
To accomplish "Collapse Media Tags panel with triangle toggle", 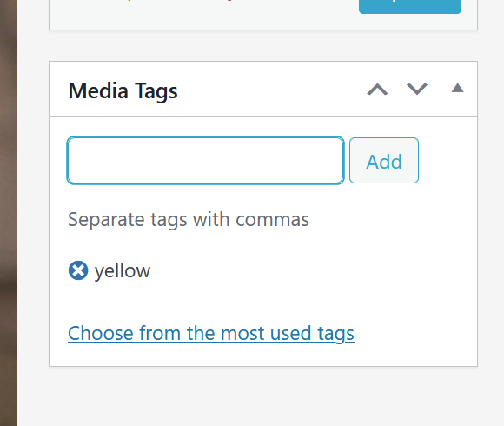I will (457, 88).
